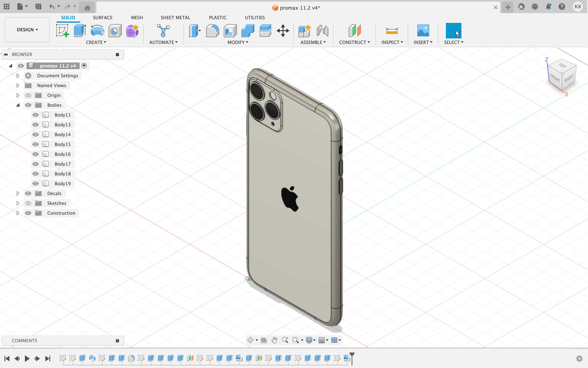Screen dimensions: 588x368
Task: Open the Look At tool
Action: point(264,340)
